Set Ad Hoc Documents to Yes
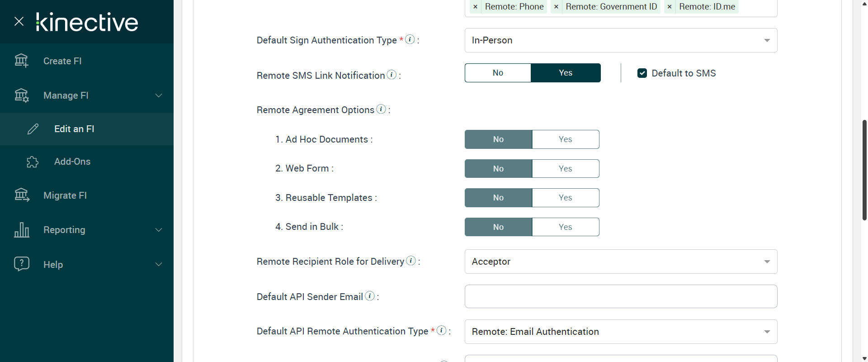This screenshot has height=362, width=868. pyautogui.click(x=565, y=139)
